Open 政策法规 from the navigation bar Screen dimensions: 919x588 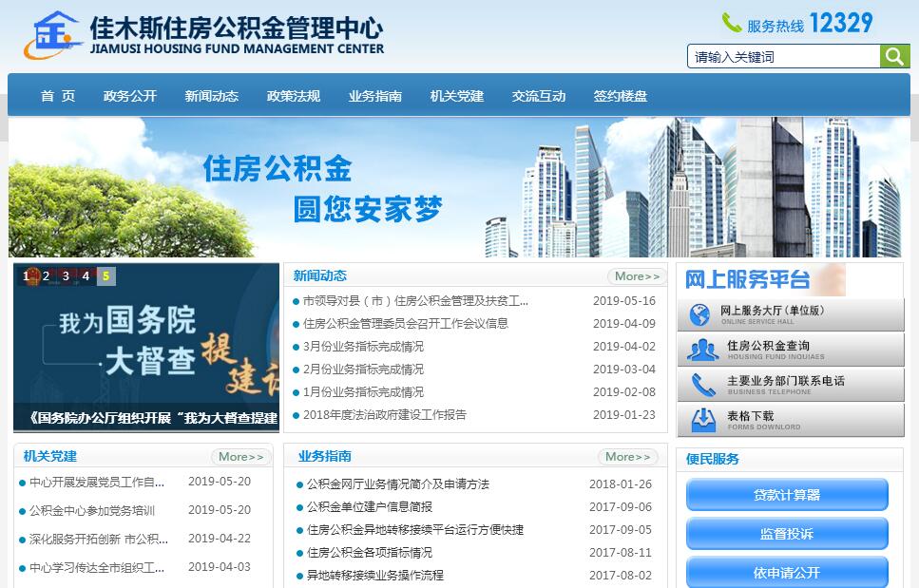[x=294, y=96]
